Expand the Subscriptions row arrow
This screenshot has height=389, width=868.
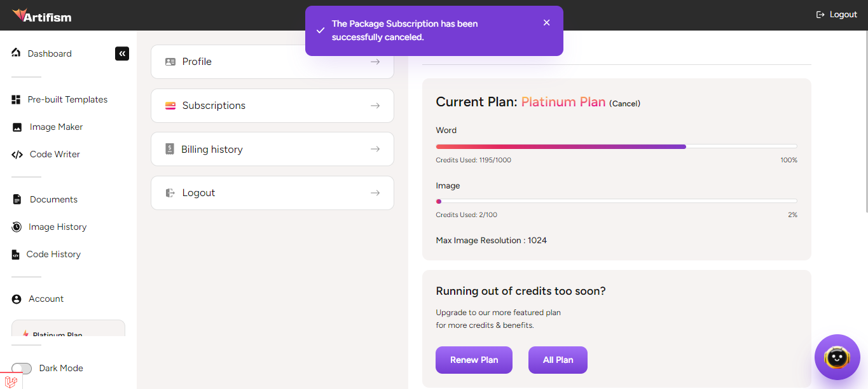[x=375, y=106]
